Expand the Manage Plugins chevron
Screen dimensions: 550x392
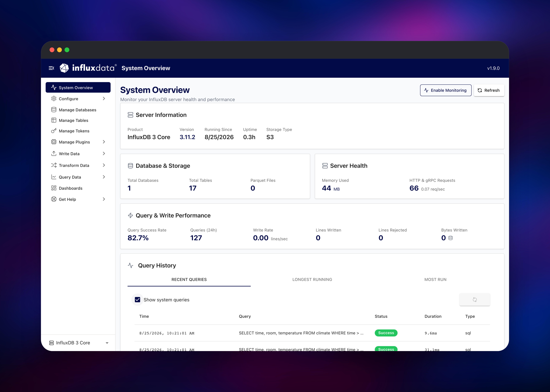[104, 142]
